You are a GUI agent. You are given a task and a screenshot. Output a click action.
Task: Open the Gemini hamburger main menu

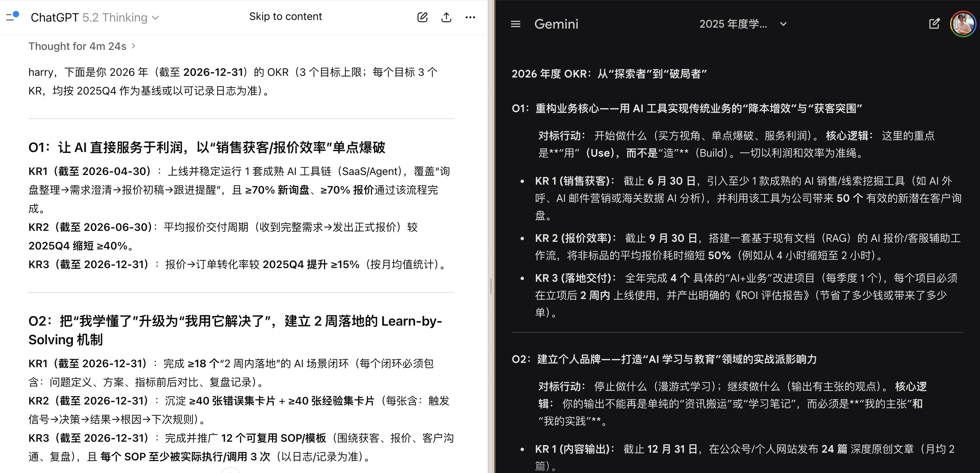[516, 24]
